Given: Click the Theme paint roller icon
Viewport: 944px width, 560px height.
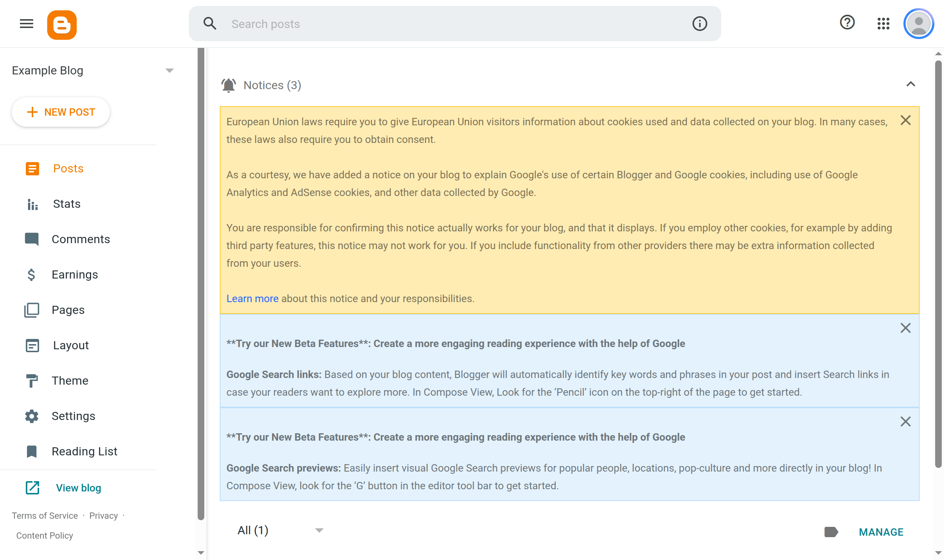Looking at the screenshot, I should 32,381.
